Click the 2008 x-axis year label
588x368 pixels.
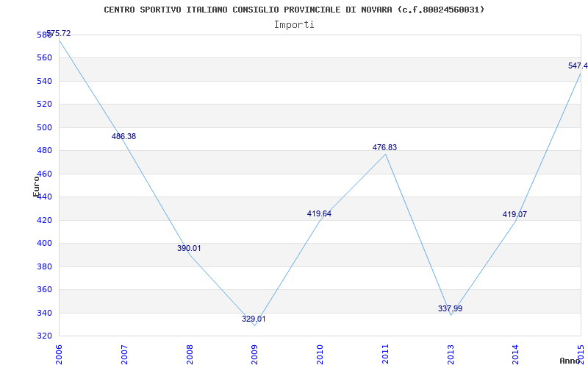[x=190, y=354]
